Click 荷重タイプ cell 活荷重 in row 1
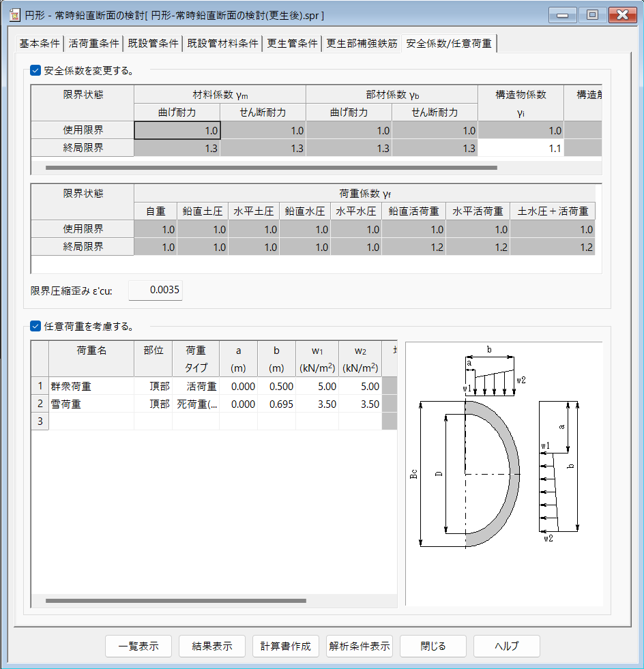 [196, 387]
